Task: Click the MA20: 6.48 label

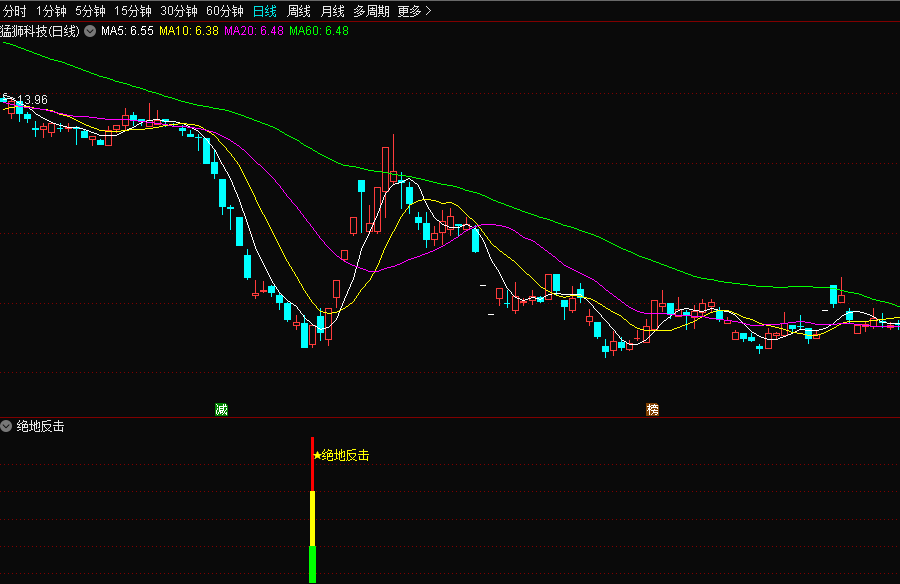Action: [254, 31]
